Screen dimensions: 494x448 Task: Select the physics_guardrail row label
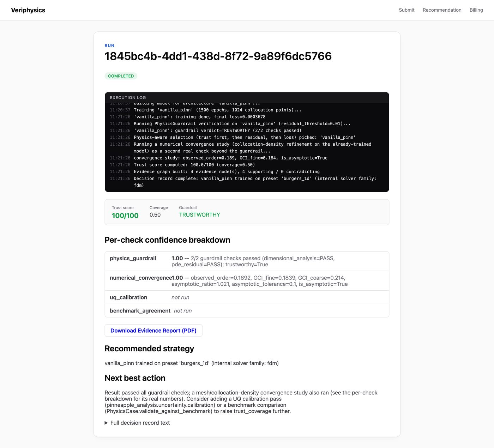click(x=133, y=258)
